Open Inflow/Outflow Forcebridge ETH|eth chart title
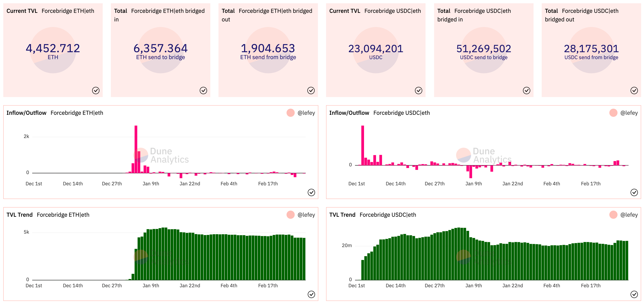Screen dimensions: 644x305 55,113
